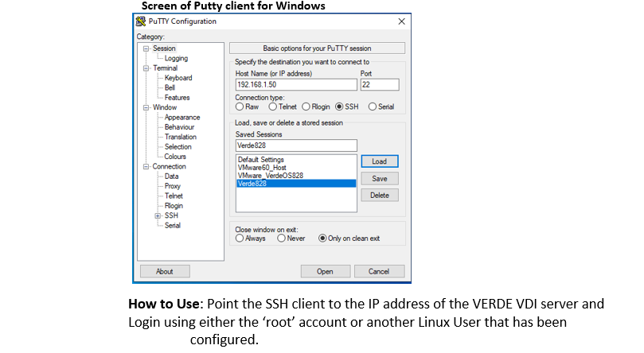Select the highlighted Verde828 session in list

[296, 184]
